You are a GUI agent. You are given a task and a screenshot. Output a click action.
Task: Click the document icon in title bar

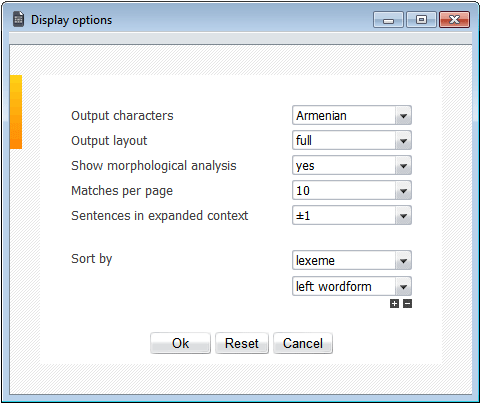(19, 19)
